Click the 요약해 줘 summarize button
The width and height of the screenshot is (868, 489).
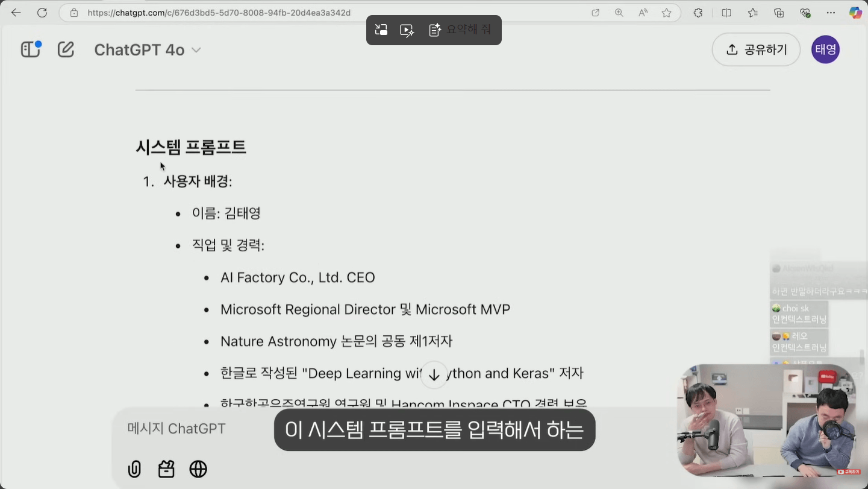tap(460, 30)
